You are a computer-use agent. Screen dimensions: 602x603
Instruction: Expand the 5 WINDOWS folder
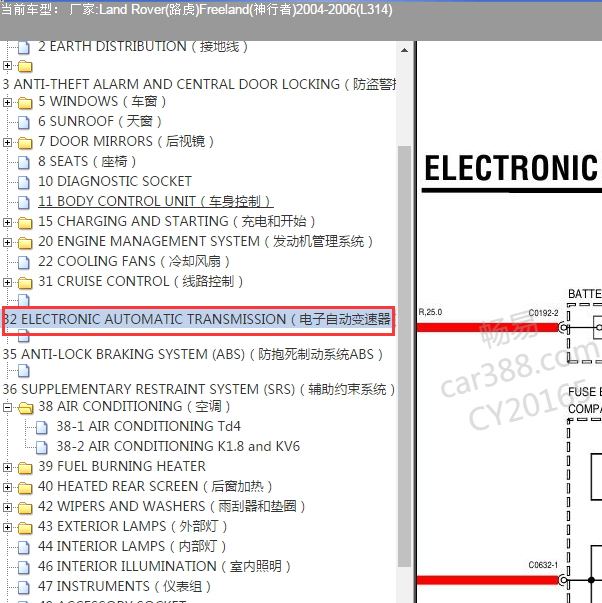(7, 102)
